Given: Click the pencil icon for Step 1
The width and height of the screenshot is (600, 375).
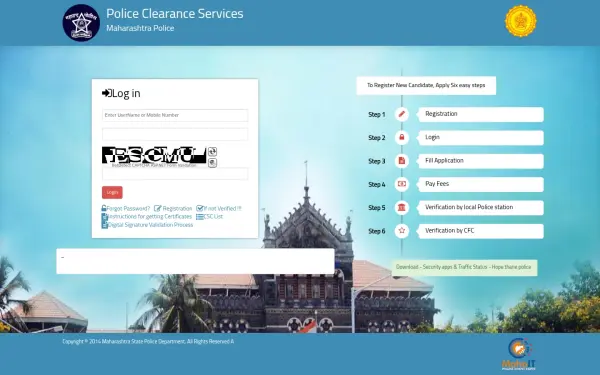Looking at the screenshot, I should point(401,114).
